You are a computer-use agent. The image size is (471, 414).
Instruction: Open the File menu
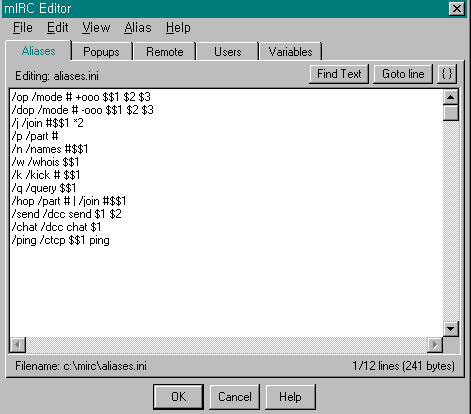23,28
